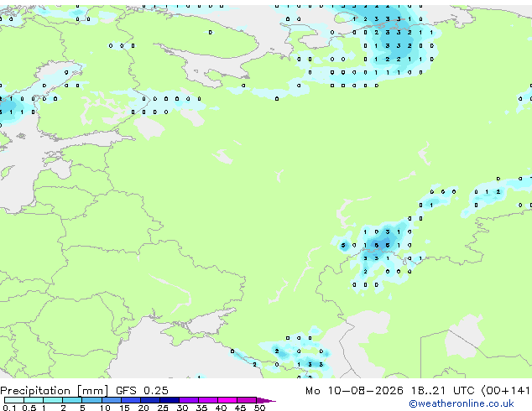Pick the 25–30 mm dark navy swatch
This screenshot has height=411, width=532.
point(169,400)
